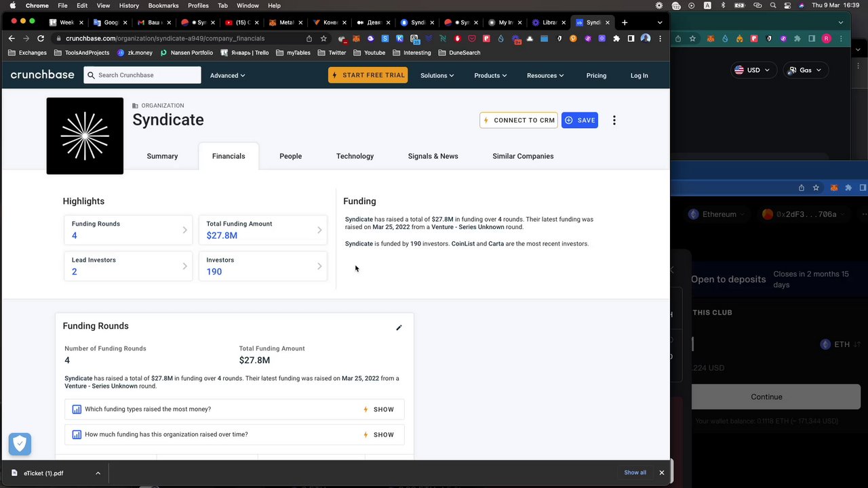The width and height of the screenshot is (868, 488).
Task: Toggle Chrome side panel icon
Action: (x=631, y=39)
